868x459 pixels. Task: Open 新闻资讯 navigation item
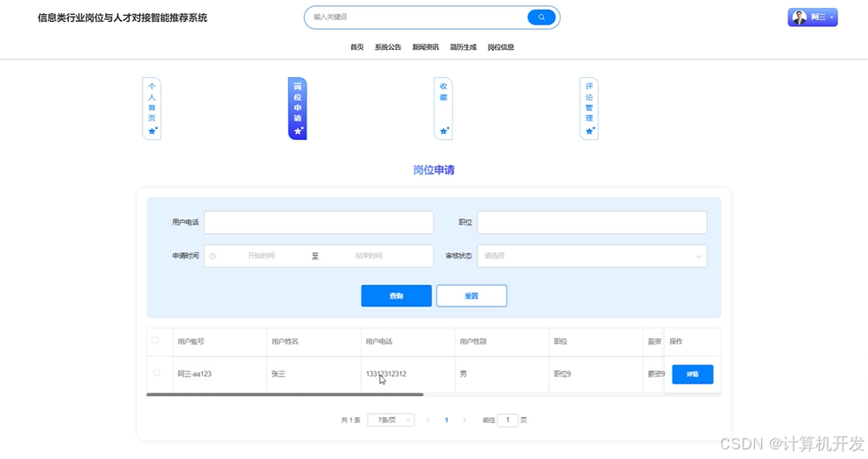(x=425, y=47)
